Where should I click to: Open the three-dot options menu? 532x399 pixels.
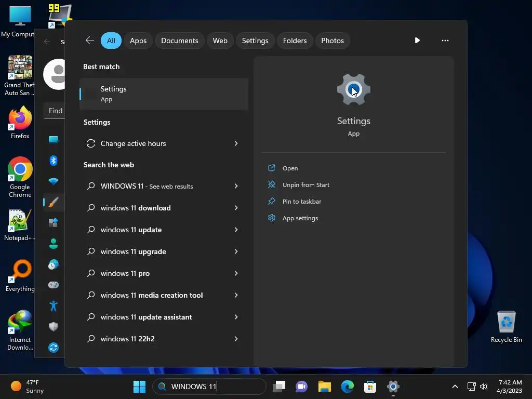tap(445, 41)
